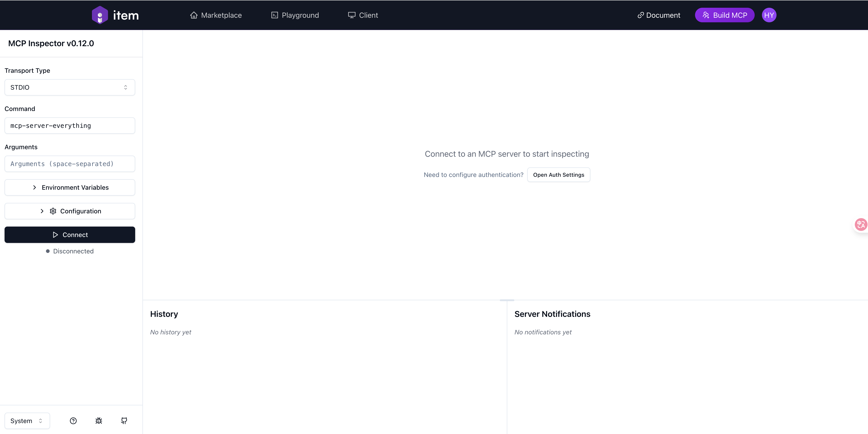868x434 pixels.
Task: Click the bug debugging guide icon
Action: pos(99,421)
